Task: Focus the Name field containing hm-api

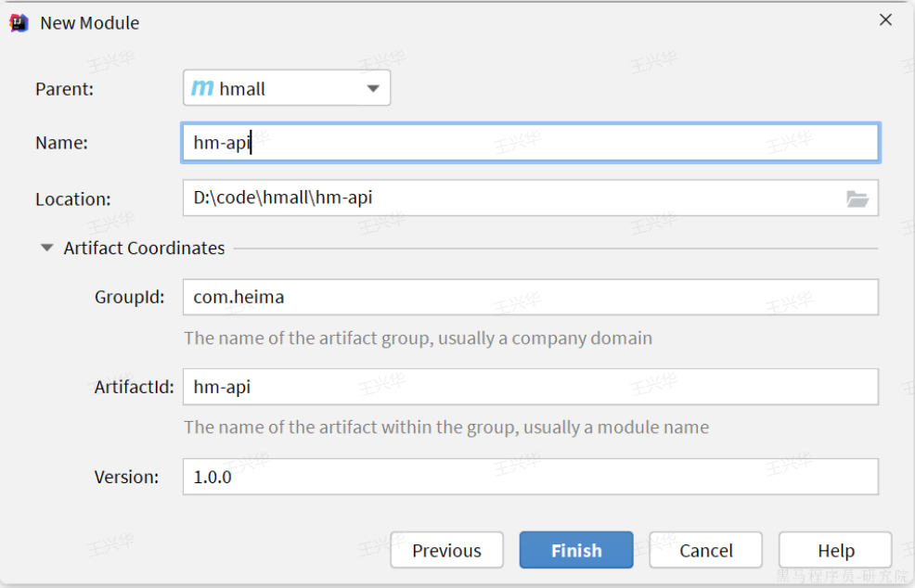Action: coord(529,143)
